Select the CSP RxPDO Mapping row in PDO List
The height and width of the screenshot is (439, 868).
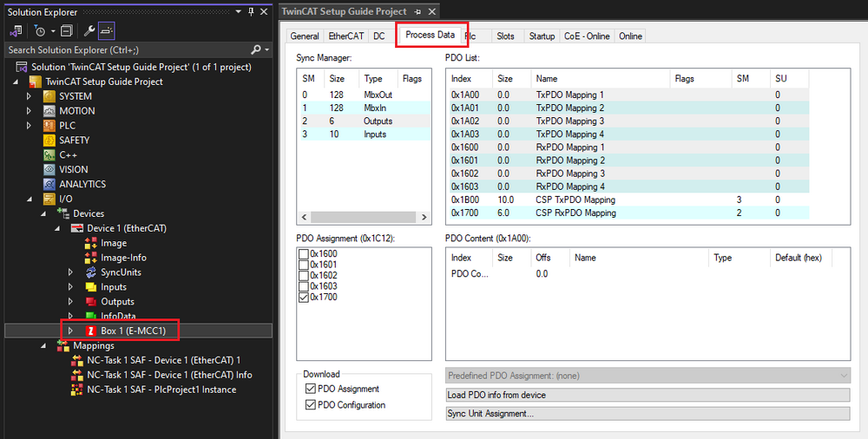pos(628,213)
